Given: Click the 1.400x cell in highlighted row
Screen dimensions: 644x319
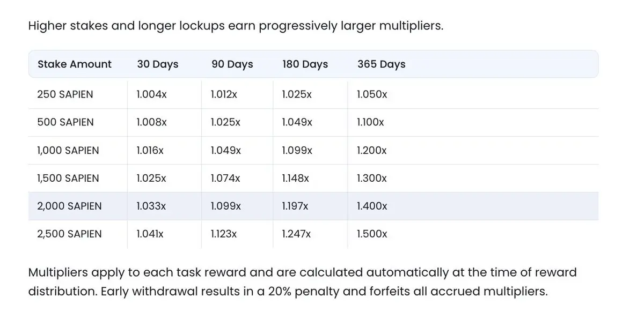Looking at the screenshot, I should (x=372, y=206).
